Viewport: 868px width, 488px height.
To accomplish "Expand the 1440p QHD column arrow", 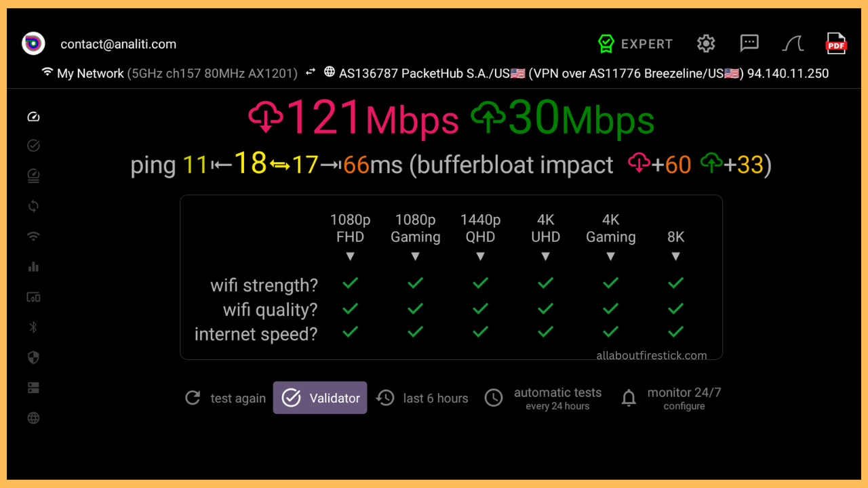I will [x=480, y=256].
